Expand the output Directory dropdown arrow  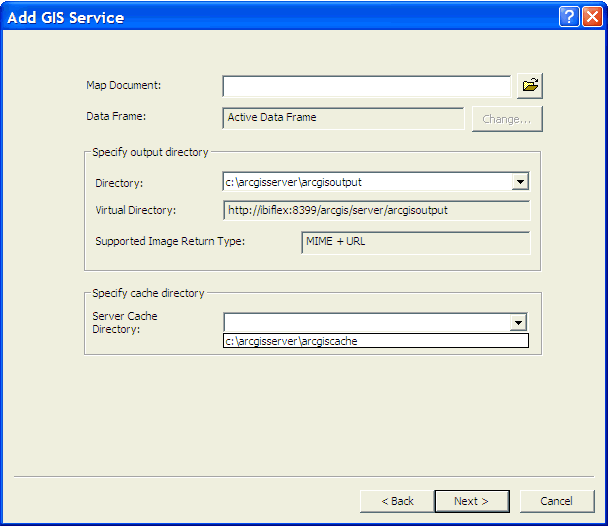tap(519, 182)
